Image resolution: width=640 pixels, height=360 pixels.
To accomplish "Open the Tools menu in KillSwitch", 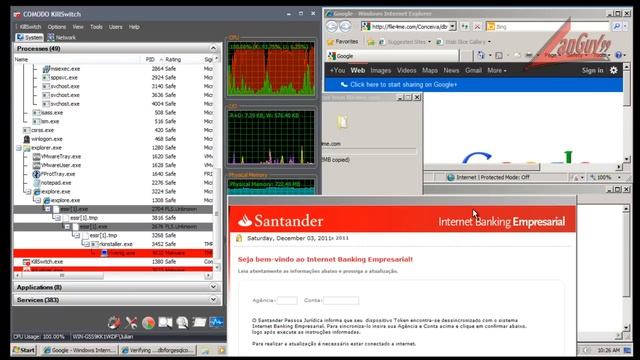I will pos(96,27).
